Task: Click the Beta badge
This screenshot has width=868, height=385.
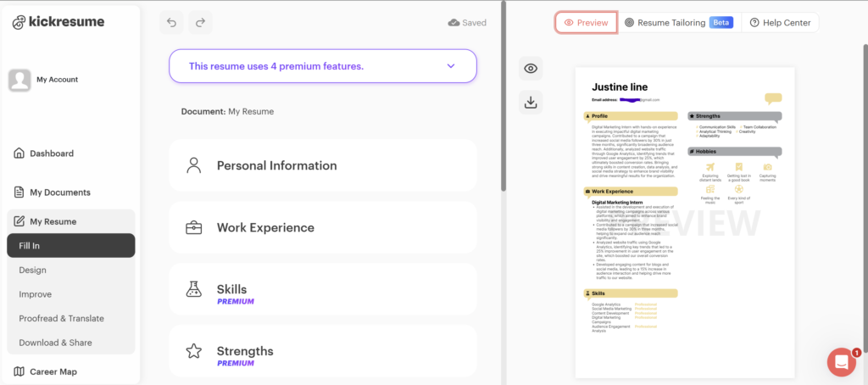Action: click(721, 23)
